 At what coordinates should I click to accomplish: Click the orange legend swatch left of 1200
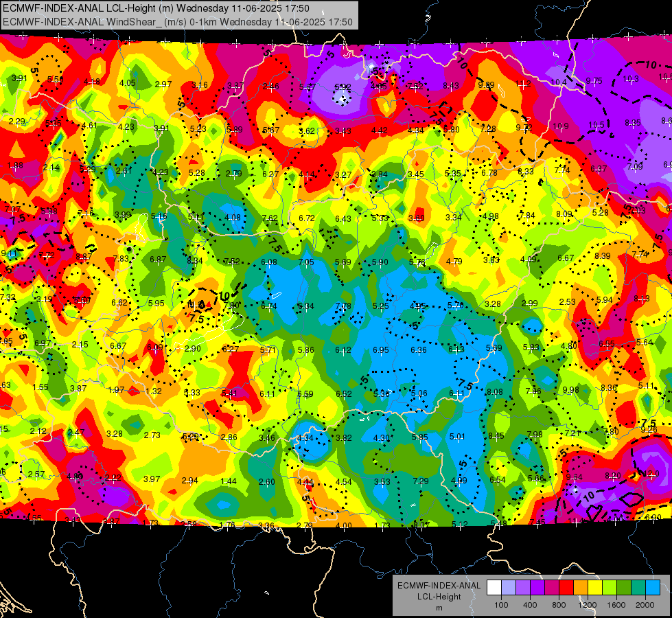point(581,588)
